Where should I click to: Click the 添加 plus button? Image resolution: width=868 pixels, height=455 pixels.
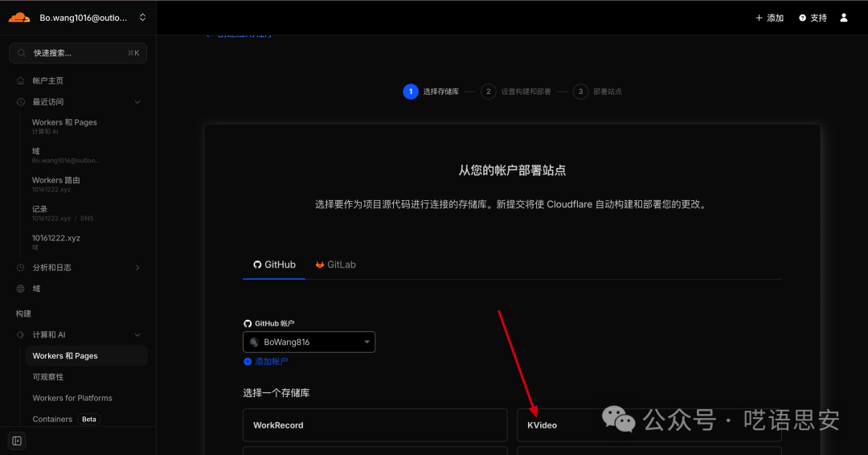(769, 18)
